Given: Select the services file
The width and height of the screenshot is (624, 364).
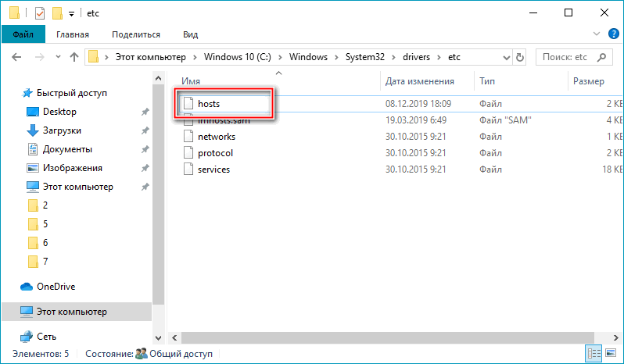Looking at the screenshot, I should [x=213, y=170].
